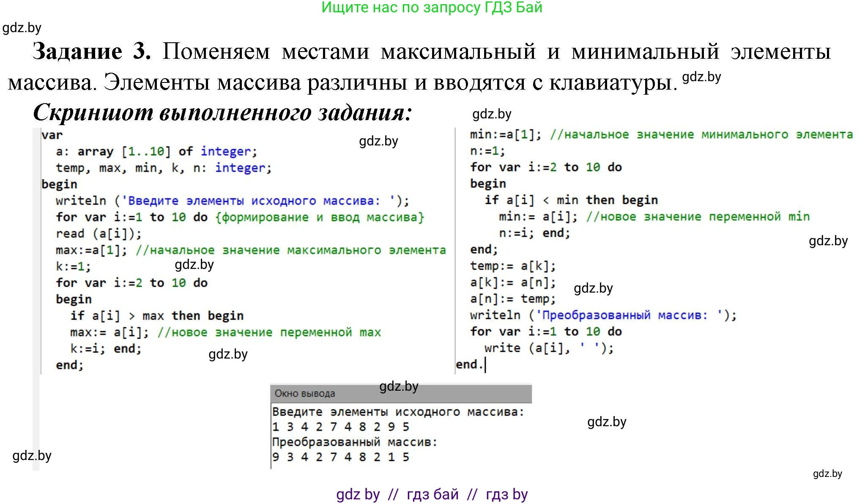
Task: Click the 'Преобразованный массив:' output text
Action: [x=355, y=442]
